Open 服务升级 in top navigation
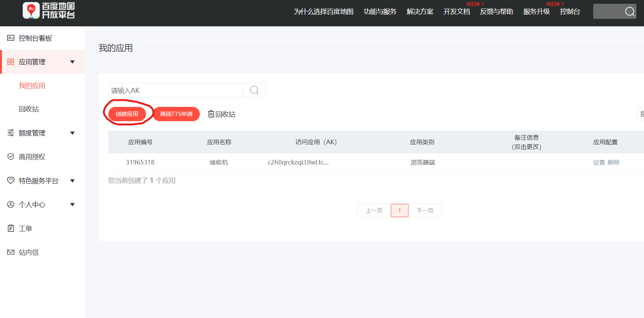 pos(536,12)
